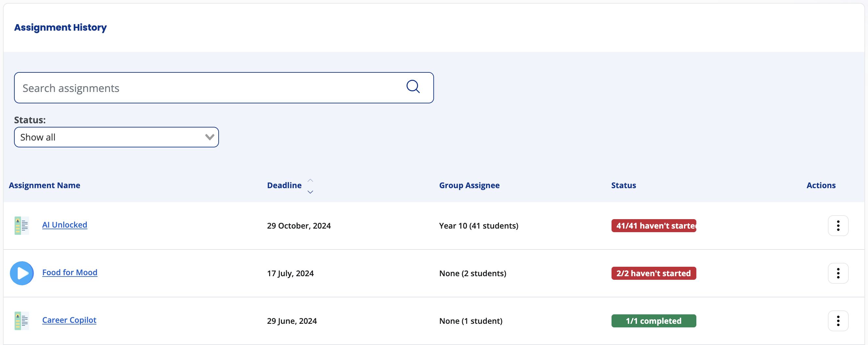Open the Actions menu for Career Copilot
Viewport: 868px width, 345px height.
(838, 321)
